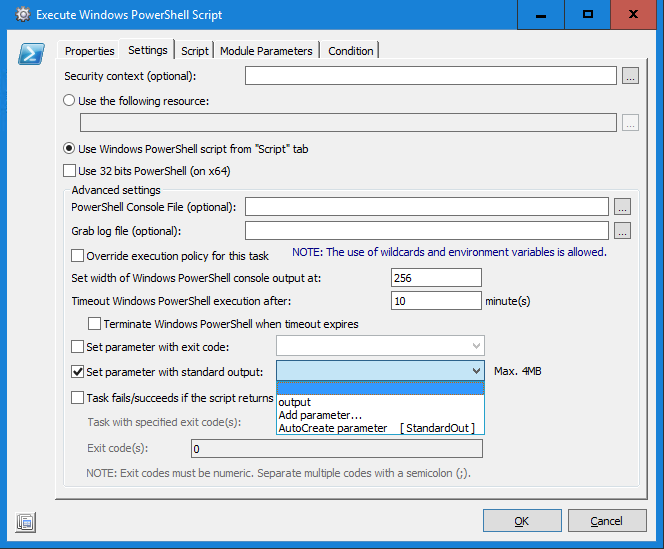The width and height of the screenshot is (664, 549).
Task: Click the Exit code(s) field showing 0
Action: point(337,449)
